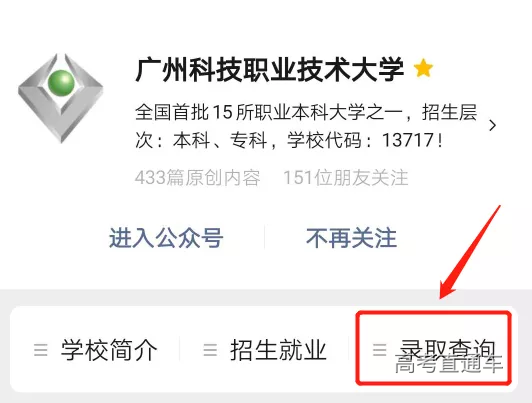
Task: Open the 学校简介 menu
Action: click(x=95, y=349)
